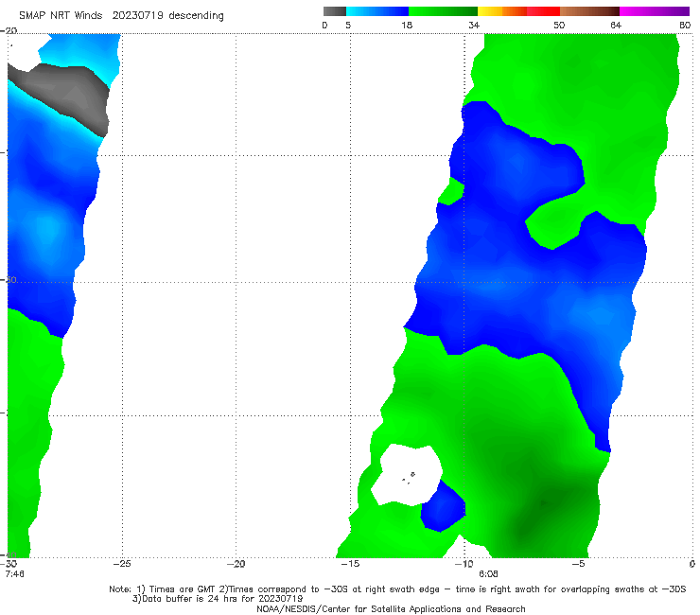Click the longitude axis label '-25'
Screen dimensions: 700x615
point(122,564)
